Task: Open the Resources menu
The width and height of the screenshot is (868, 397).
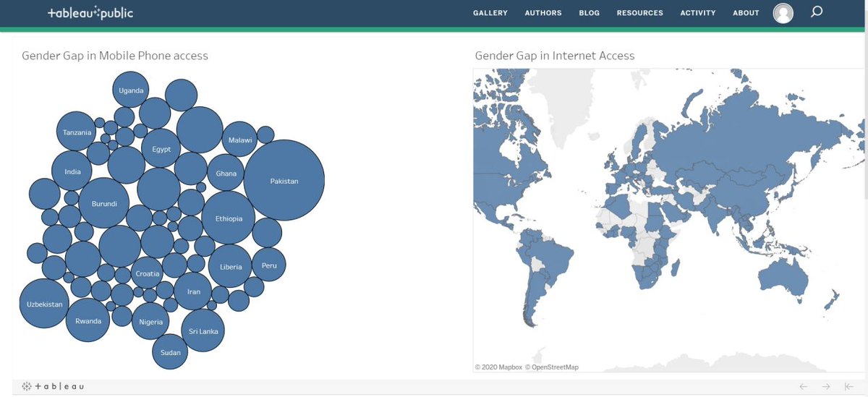Action: coord(640,13)
